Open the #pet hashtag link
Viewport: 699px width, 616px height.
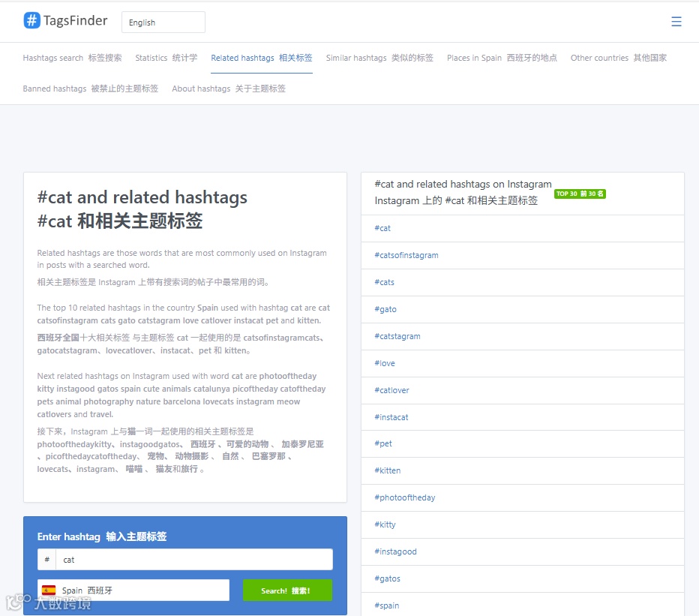(383, 444)
